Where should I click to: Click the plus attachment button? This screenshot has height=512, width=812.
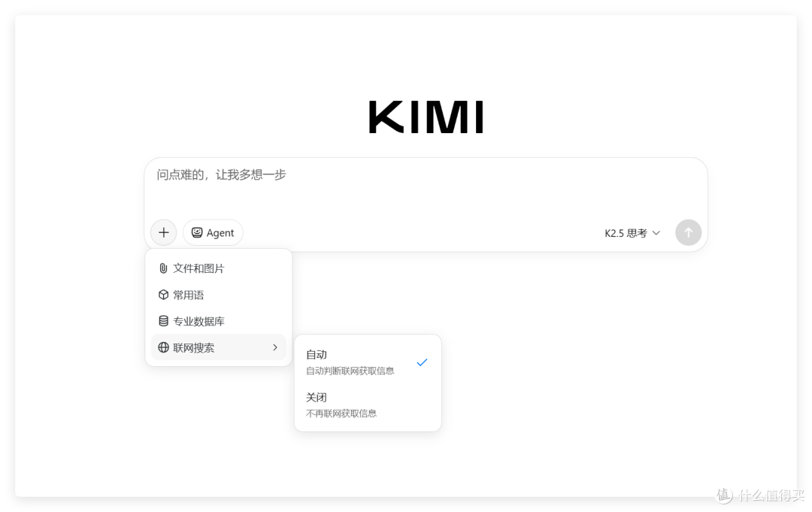pos(164,232)
